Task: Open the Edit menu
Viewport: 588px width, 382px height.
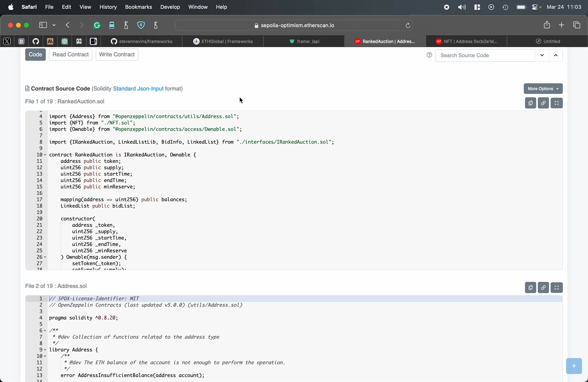Action: [67, 7]
